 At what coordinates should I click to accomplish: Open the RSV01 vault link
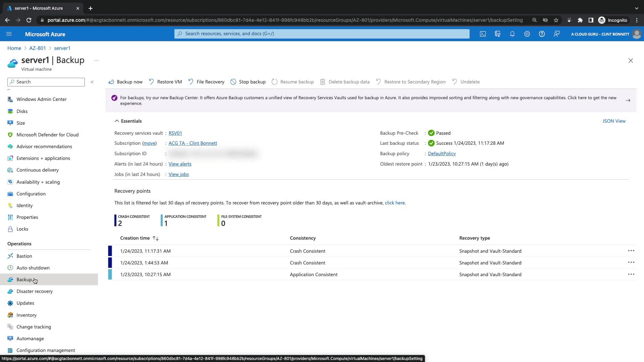point(175,133)
